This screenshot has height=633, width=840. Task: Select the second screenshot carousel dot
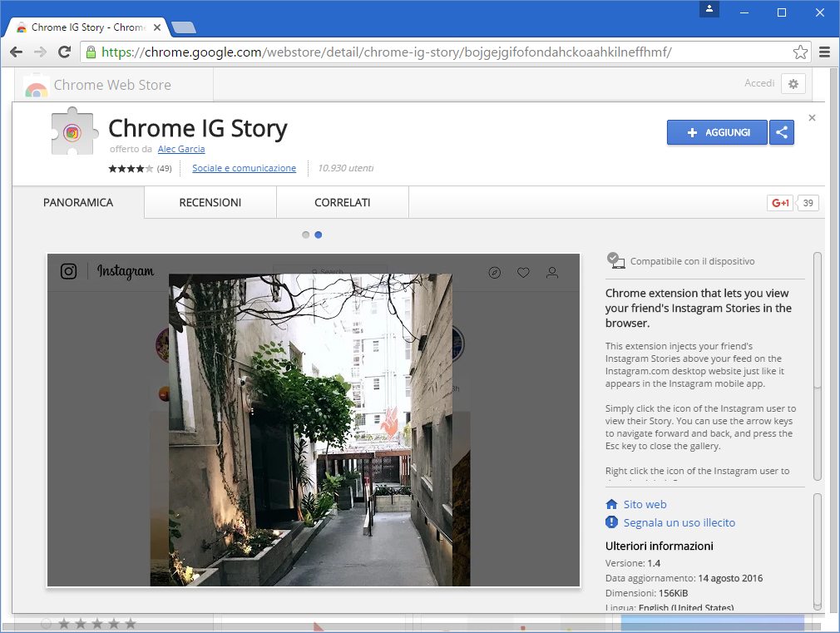(319, 235)
